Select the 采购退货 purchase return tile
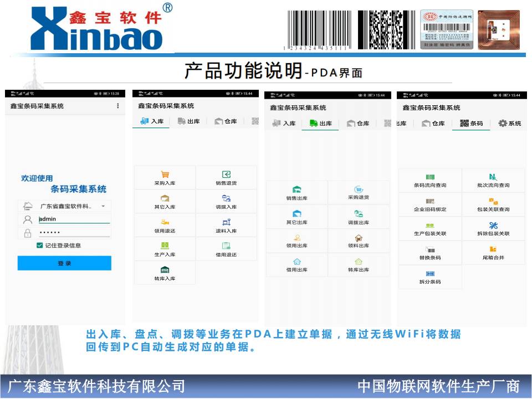This screenshot has width=532, height=399. pyautogui.click(x=359, y=192)
